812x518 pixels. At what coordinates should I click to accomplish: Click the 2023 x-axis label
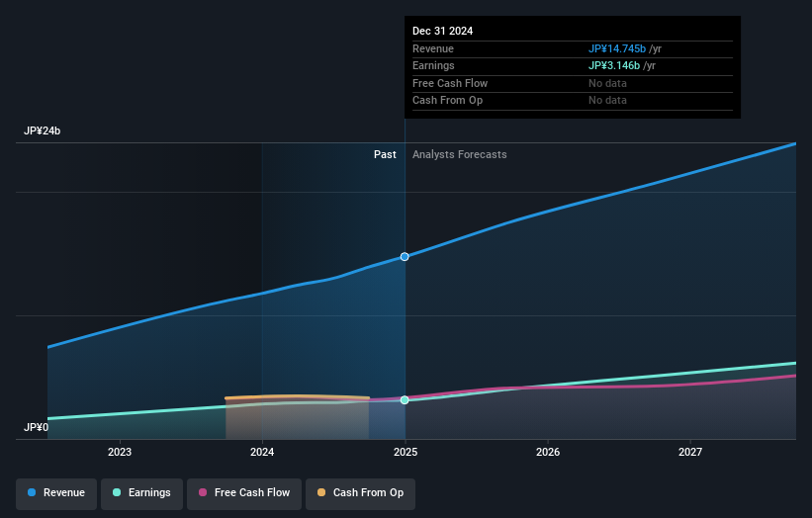click(x=120, y=452)
